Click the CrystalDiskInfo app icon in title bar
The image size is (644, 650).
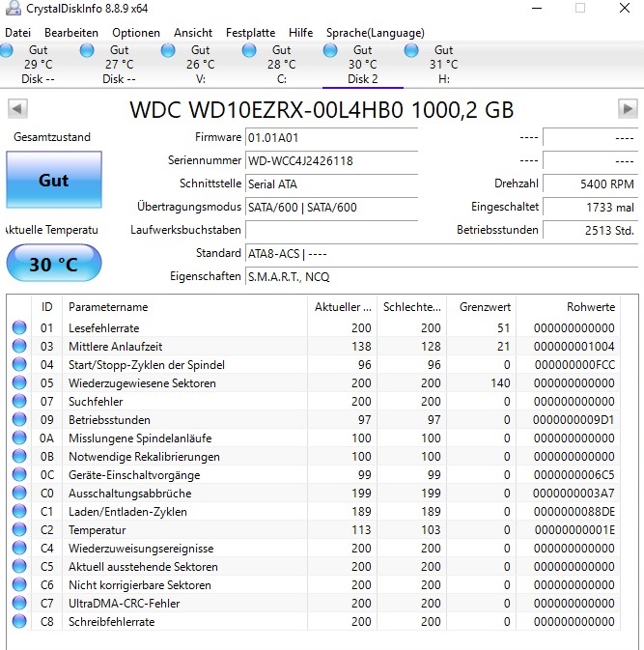(x=13, y=9)
